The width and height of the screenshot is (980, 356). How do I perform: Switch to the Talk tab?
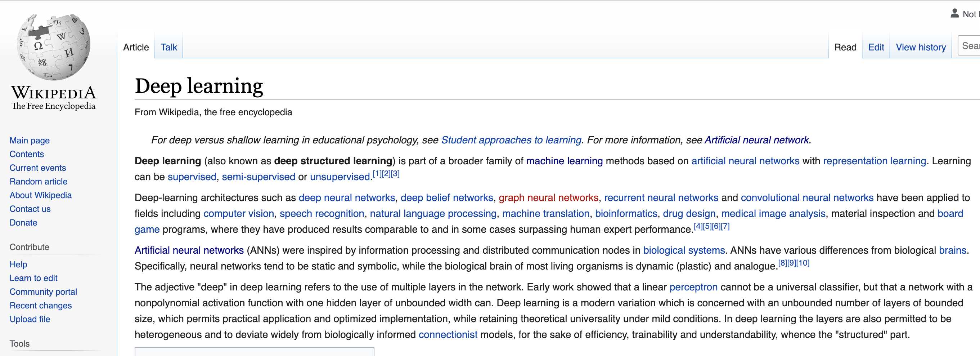tap(169, 47)
